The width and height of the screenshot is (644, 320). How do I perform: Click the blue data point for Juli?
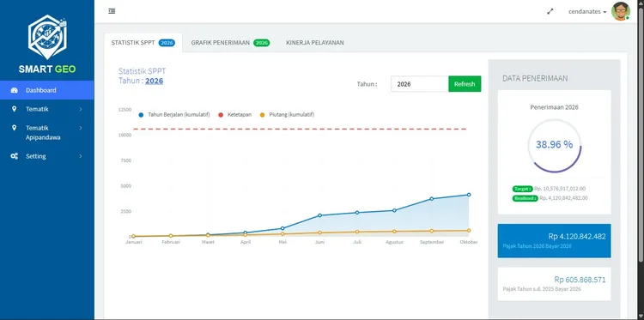tap(357, 213)
